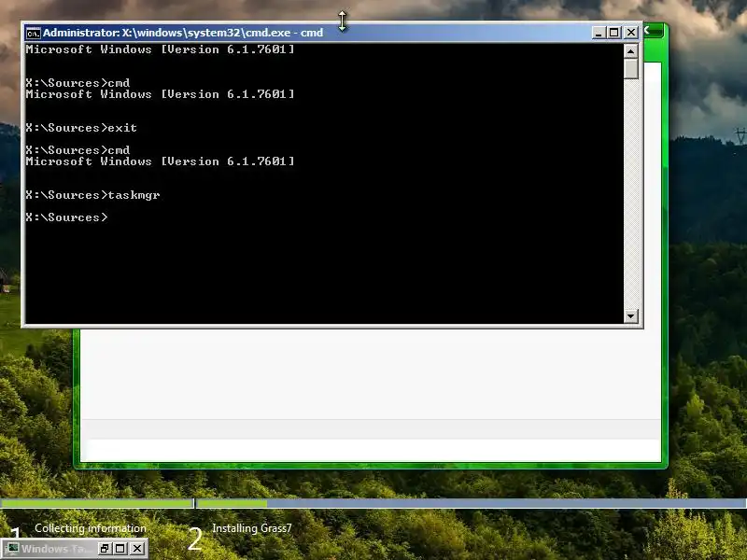Click the Administrator cmd.exe title bar text
Viewport: 747px width, 560px height.
[x=183, y=33]
